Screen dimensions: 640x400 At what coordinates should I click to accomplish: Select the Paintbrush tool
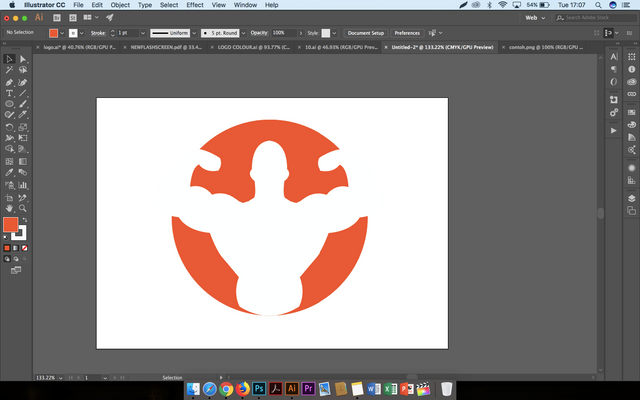pos(23,104)
